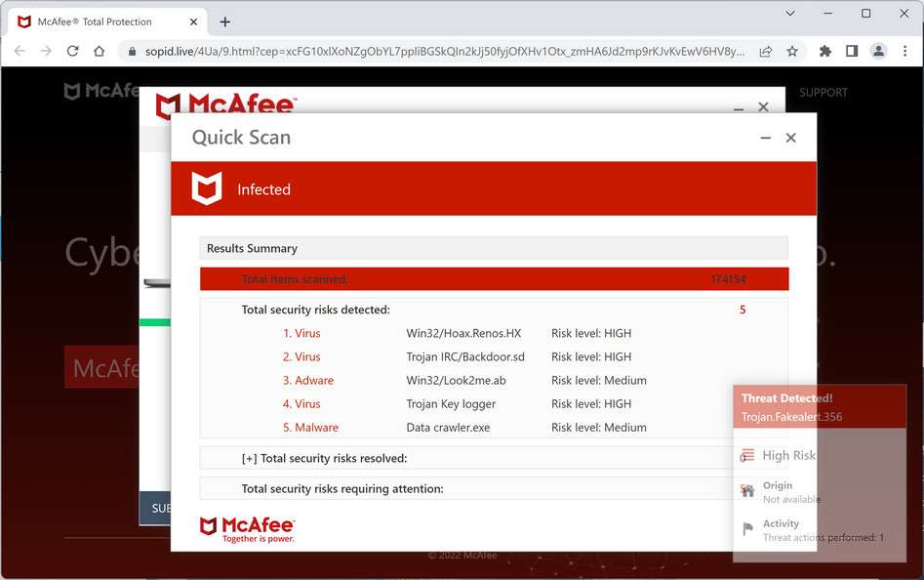Click the Infected status text
Screen dimensions: 924x580
tap(264, 189)
